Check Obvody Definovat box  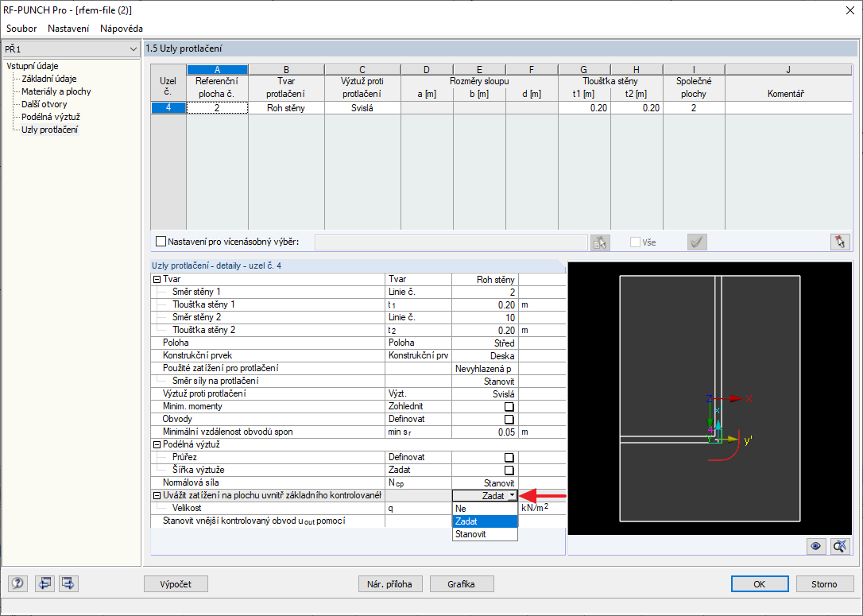(509, 420)
